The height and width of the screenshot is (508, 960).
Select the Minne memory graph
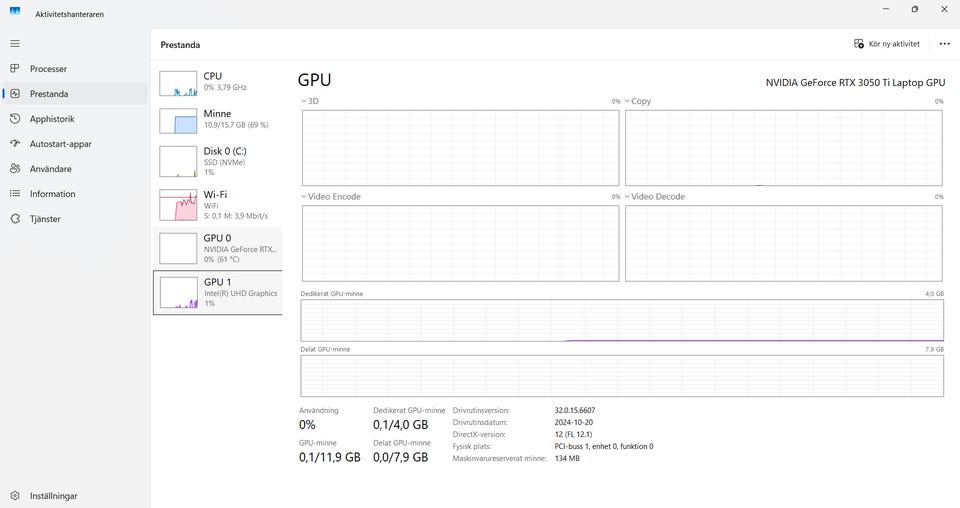pyautogui.click(x=218, y=120)
